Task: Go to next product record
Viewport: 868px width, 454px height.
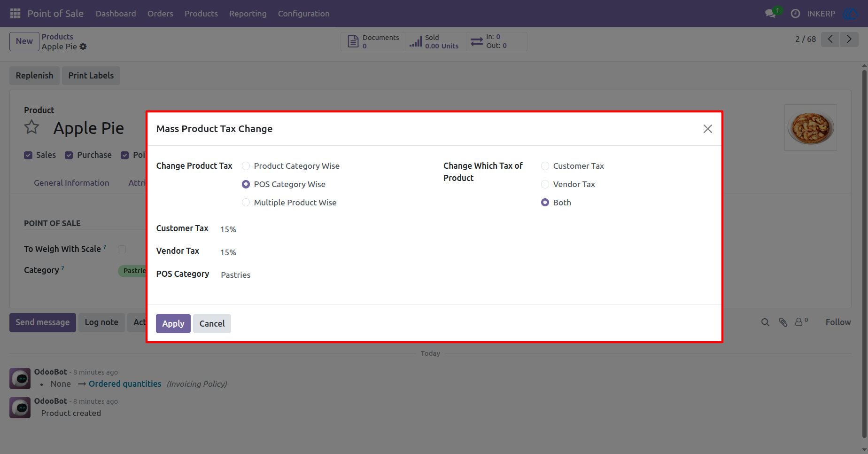Action: point(849,39)
